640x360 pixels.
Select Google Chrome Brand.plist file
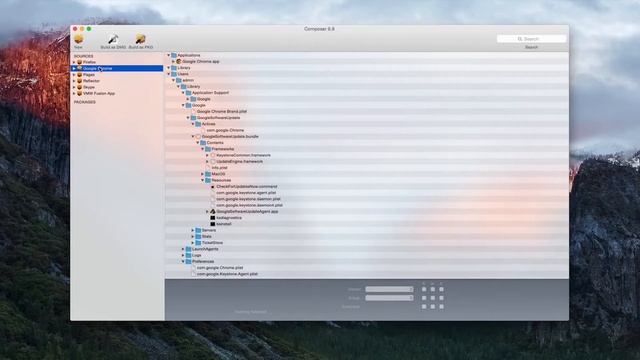point(222,111)
